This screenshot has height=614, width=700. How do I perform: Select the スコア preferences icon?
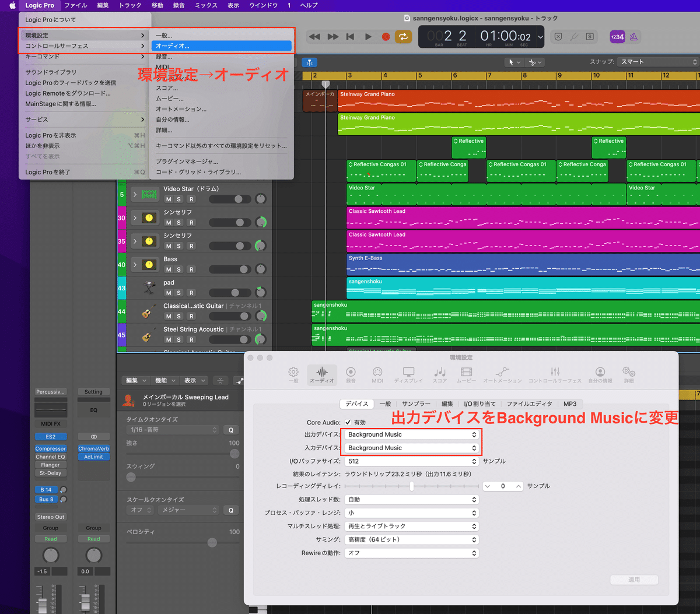[x=440, y=374]
